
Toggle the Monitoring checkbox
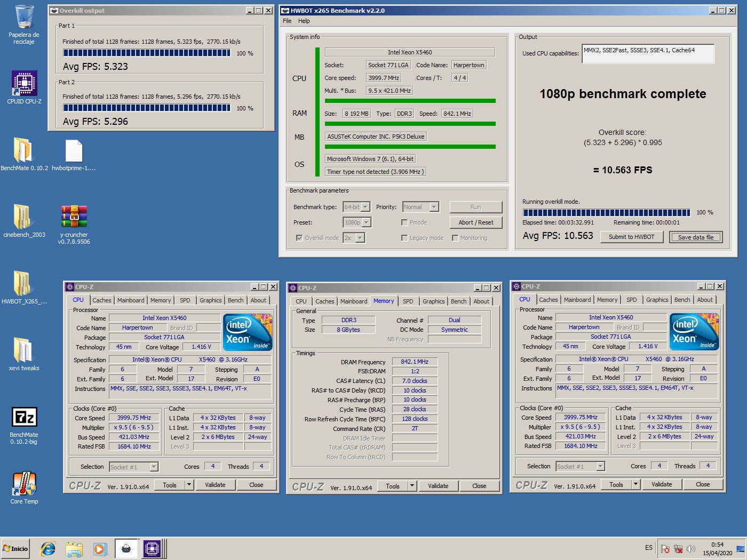click(x=455, y=238)
